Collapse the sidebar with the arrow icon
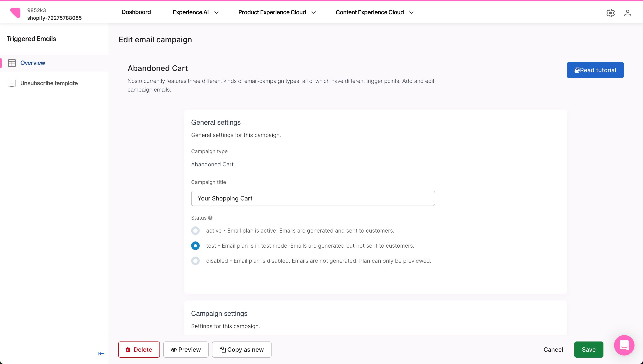The height and width of the screenshot is (364, 643). click(x=101, y=354)
